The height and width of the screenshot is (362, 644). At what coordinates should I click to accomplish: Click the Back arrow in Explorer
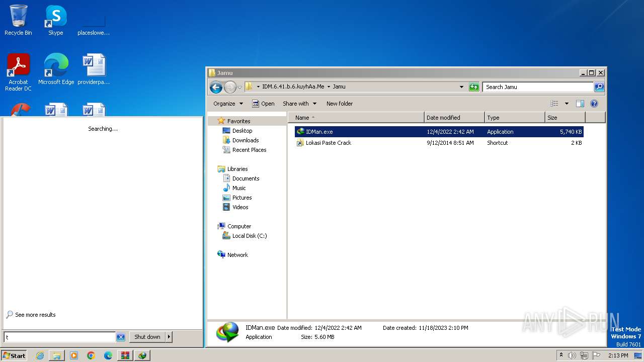(216, 87)
